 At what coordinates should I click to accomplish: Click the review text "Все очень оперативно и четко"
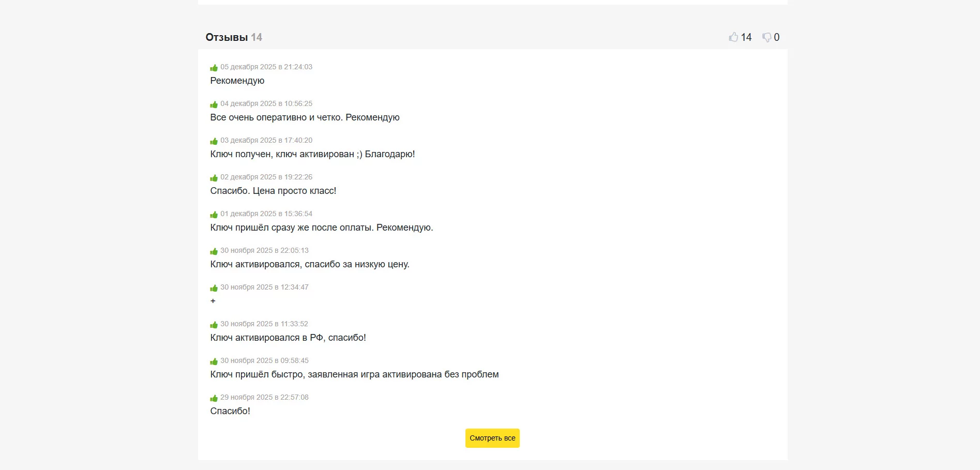tap(305, 117)
